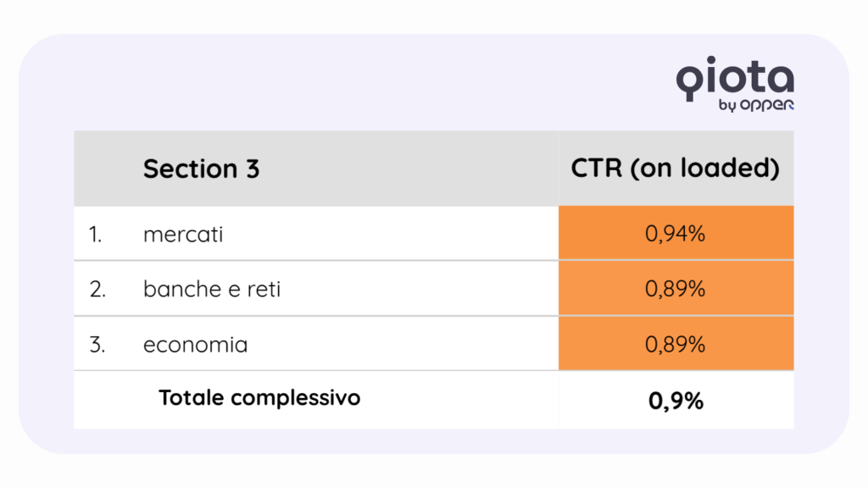Viewport: 868px width, 488px height.
Task: Click the 'Totale complessivo' label
Action: [259, 397]
